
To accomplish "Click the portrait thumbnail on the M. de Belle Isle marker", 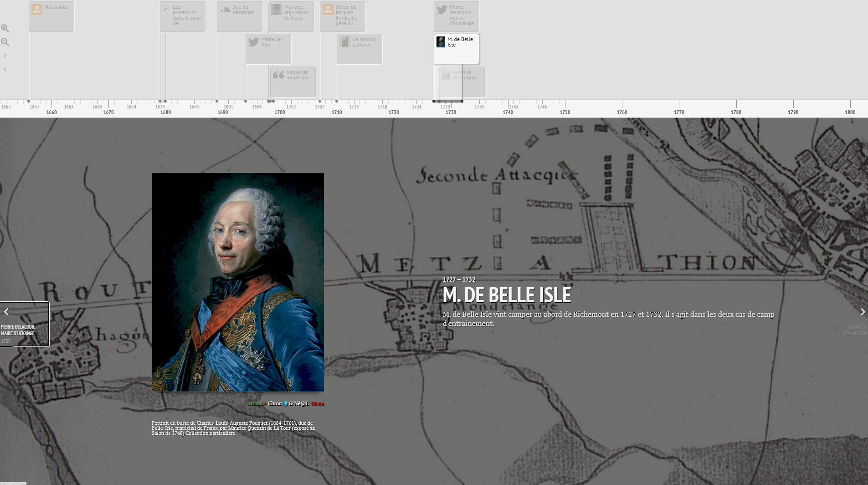I will (x=441, y=42).
